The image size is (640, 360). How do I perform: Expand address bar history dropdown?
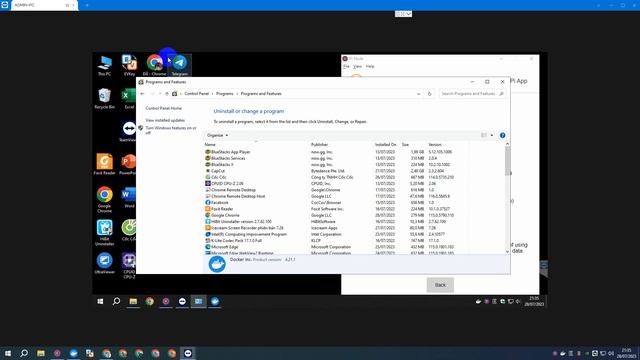418,94
